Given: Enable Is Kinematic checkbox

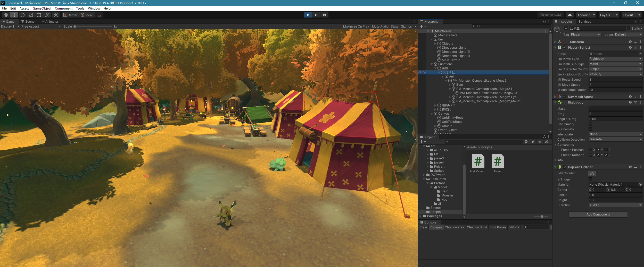Looking at the screenshot, I should click(590, 129).
